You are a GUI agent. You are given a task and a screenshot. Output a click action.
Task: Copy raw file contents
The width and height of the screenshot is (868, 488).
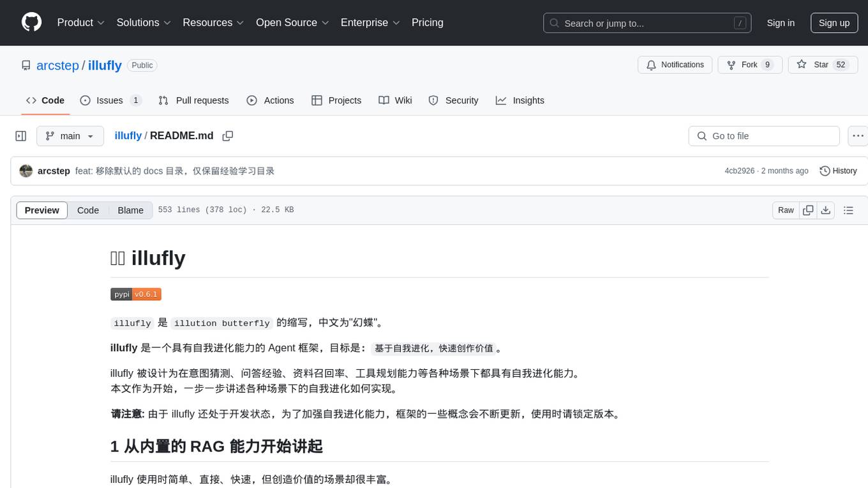tap(808, 210)
